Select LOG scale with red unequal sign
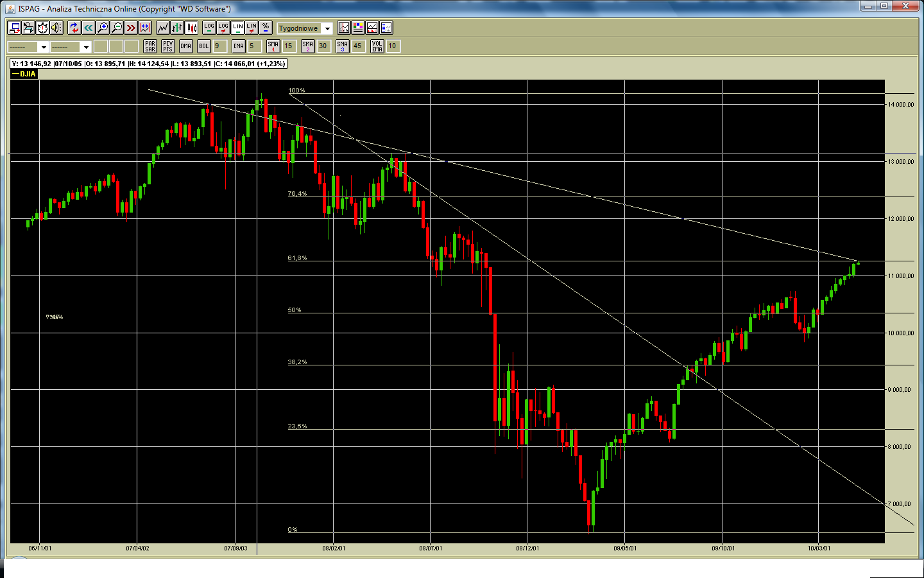924x578 pixels. [x=223, y=28]
